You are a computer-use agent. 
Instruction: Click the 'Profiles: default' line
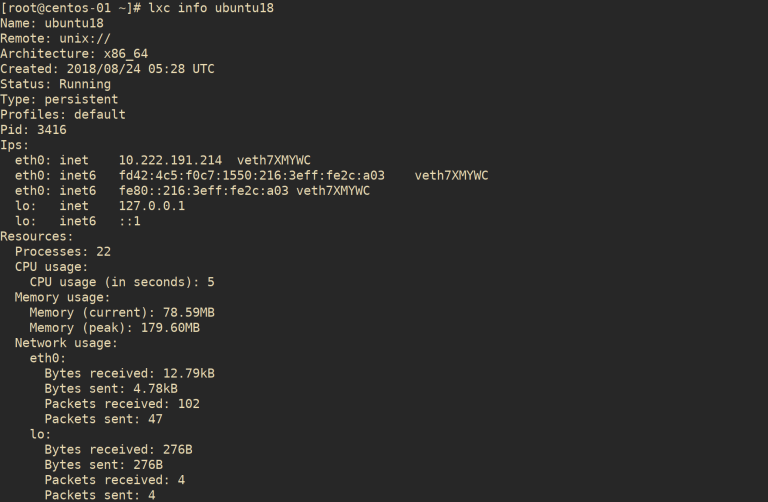tap(63, 114)
